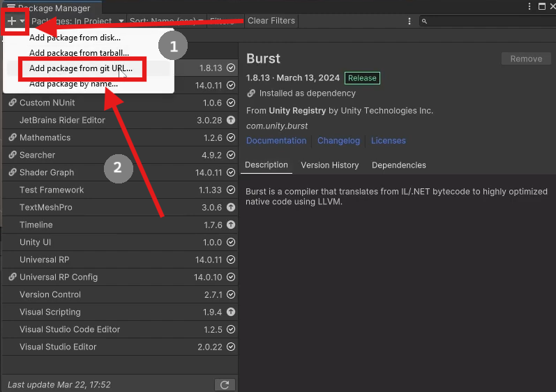Click update-available arrow icon for TextMeshPro
This screenshot has height=392, width=556.
pyautogui.click(x=231, y=207)
